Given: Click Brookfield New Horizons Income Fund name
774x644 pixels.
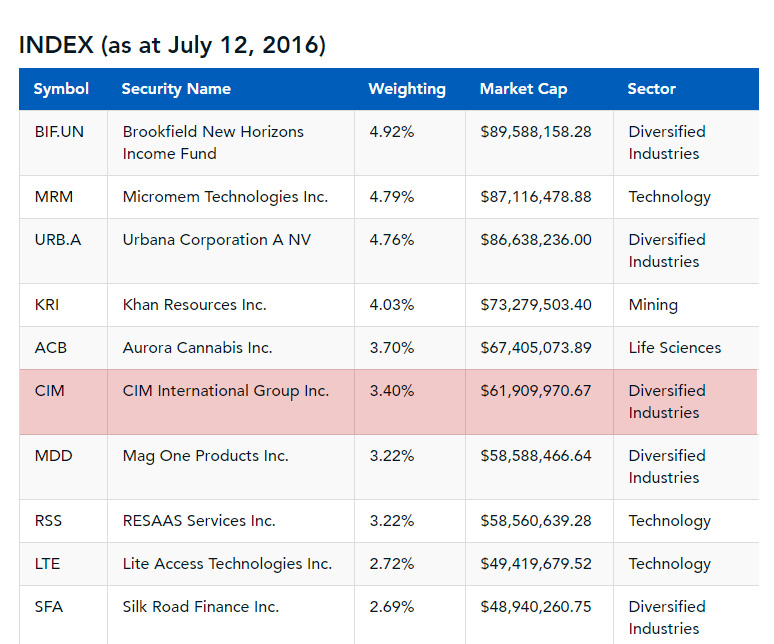Looking at the screenshot, I should click(213, 143).
